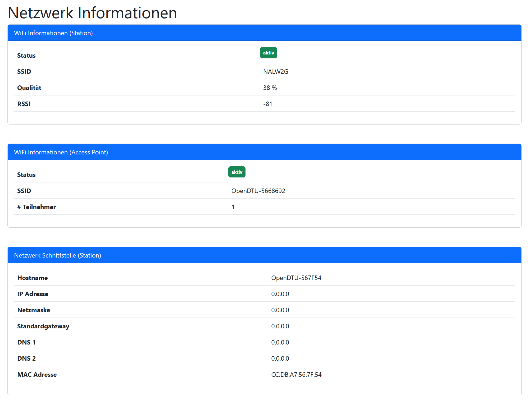Select the Netzmaske row label
Viewport: 532px width, 404px height.
click(x=34, y=310)
